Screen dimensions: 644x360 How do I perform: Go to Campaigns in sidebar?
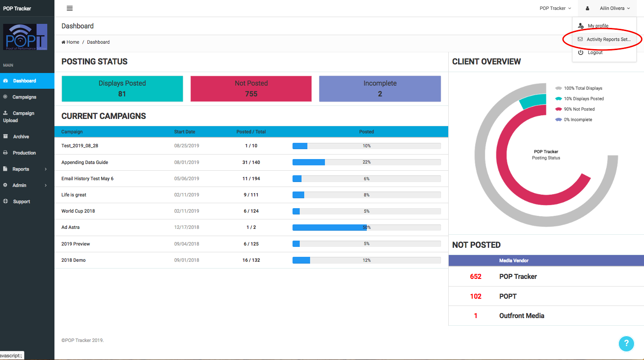coord(27,97)
